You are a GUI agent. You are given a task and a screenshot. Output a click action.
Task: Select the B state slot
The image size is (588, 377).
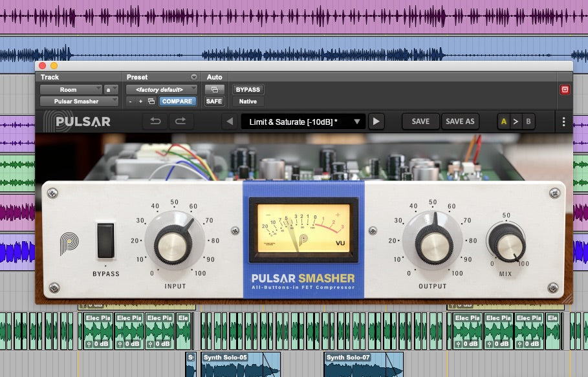pos(528,122)
